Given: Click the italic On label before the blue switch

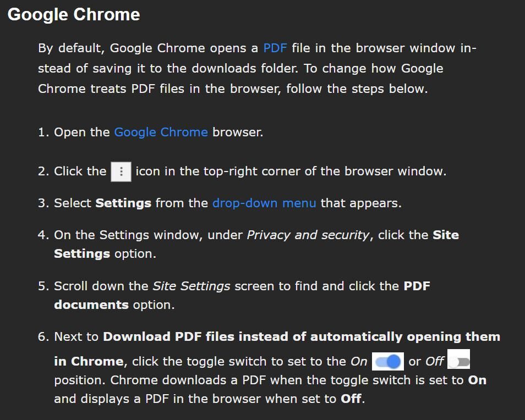Looking at the screenshot, I should point(359,362).
